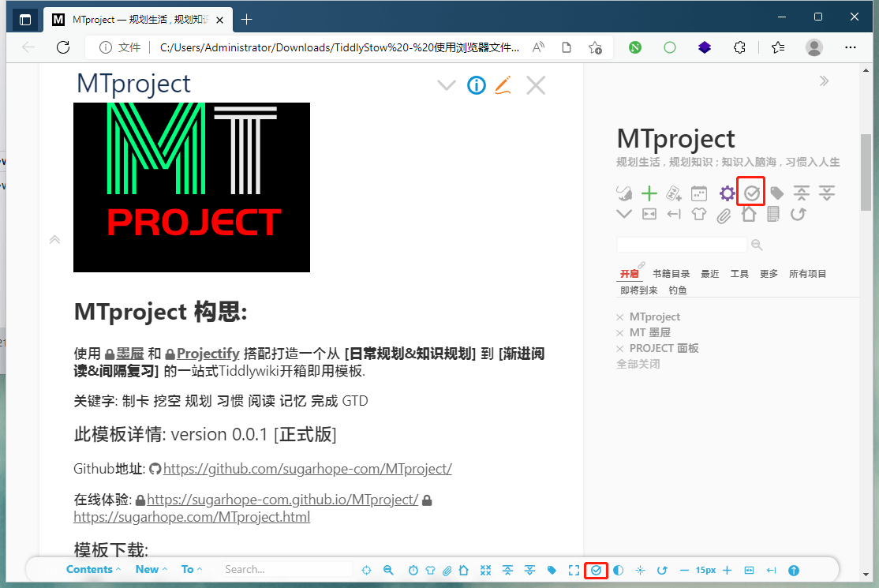Import files via sidebar paperclip icon
Screen dimensions: 879x588
724,215
